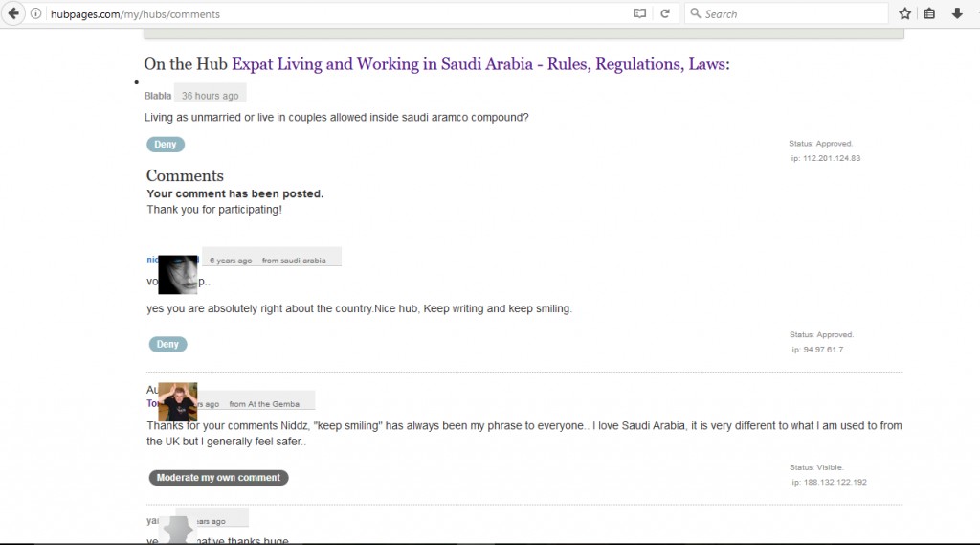Bookmark this page with the star icon
This screenshot has height=545, width=980.
[x=904, y=13]
